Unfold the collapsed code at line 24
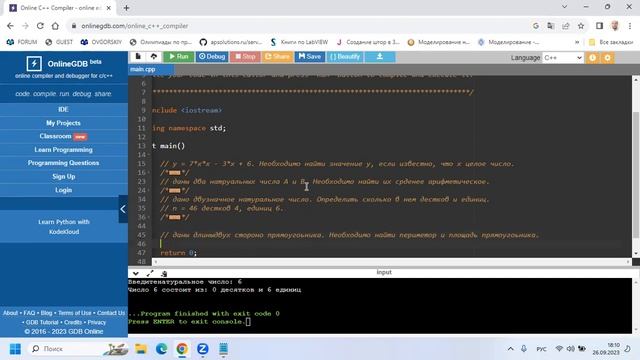 coord(174,191)
